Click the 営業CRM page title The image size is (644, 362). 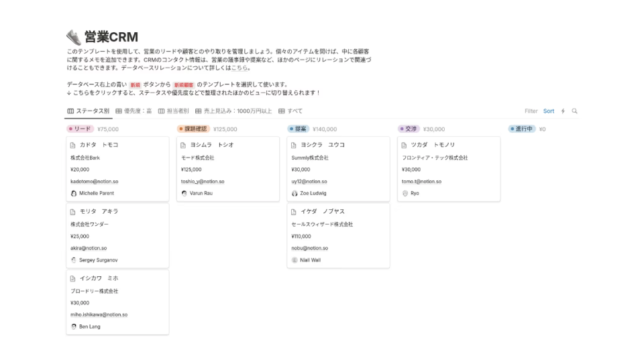[x=111, y=37]
